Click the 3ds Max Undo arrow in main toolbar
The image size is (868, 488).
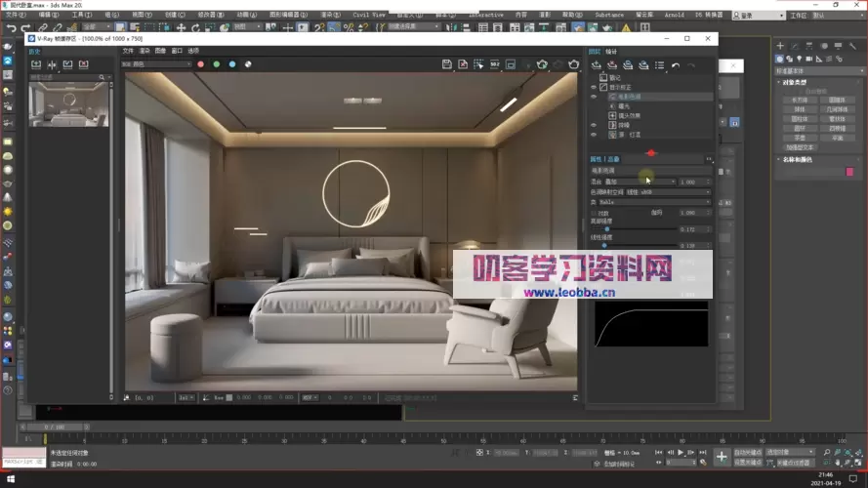pyautogui.click(x=11, y=27)
